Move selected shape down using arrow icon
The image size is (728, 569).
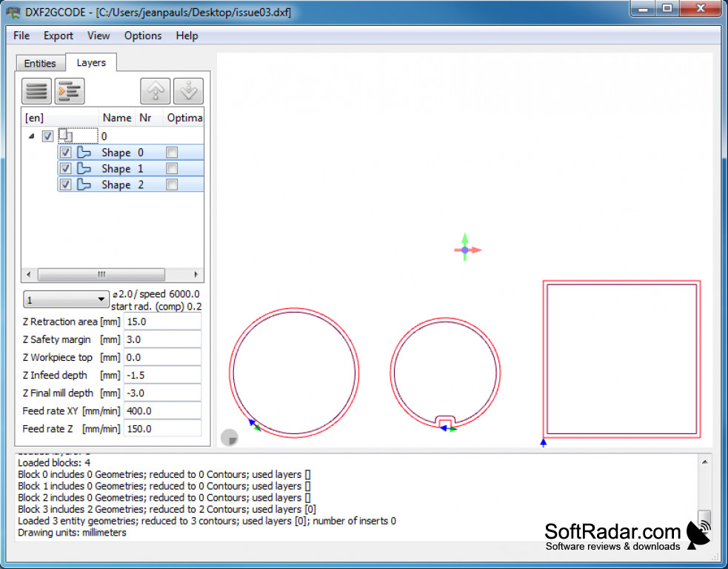pyautogui.click(x=188, y=90)
